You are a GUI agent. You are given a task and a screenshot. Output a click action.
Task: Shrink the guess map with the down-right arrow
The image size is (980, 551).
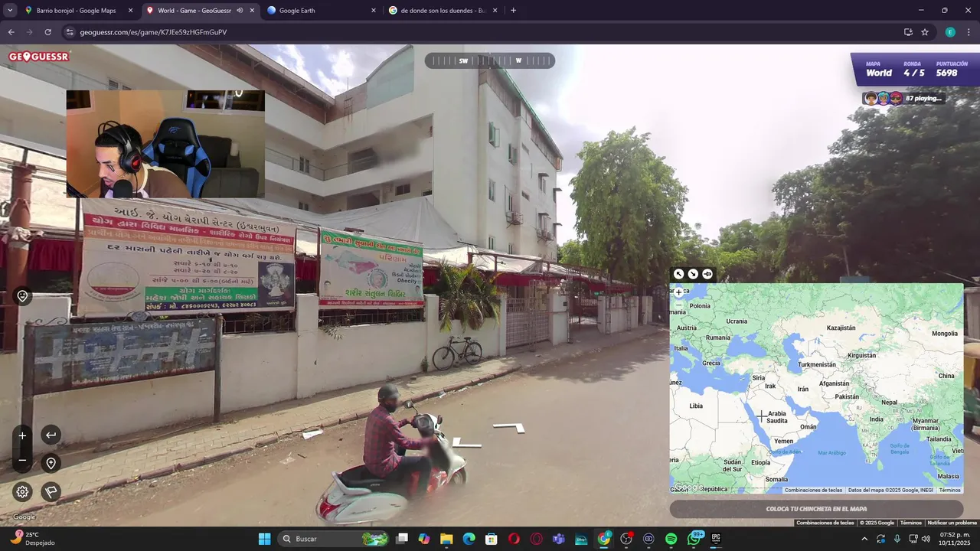click(x=693, y=274)
